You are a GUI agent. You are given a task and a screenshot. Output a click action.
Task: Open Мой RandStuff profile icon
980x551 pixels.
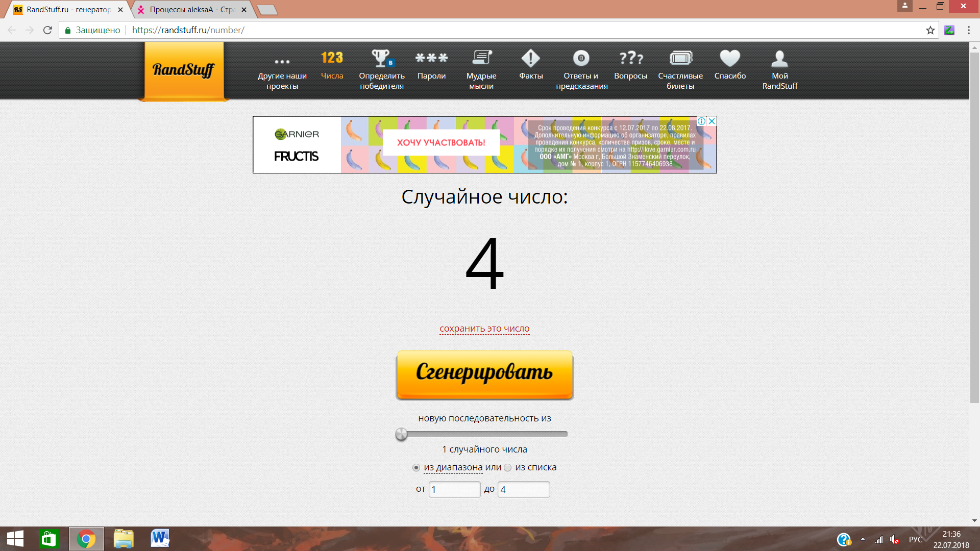779,58
